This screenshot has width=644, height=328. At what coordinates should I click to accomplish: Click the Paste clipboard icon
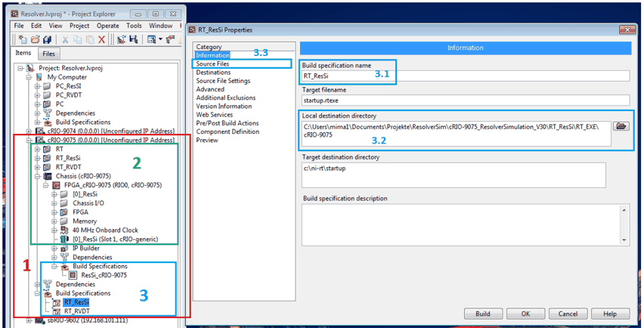pyautogui.click(x=89, y=39)
